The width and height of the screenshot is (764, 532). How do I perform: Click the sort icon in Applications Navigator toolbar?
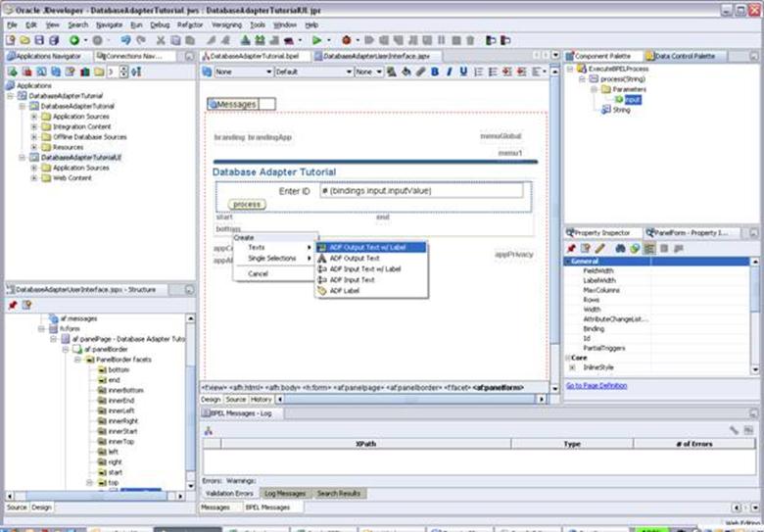[x=136, y=73]
